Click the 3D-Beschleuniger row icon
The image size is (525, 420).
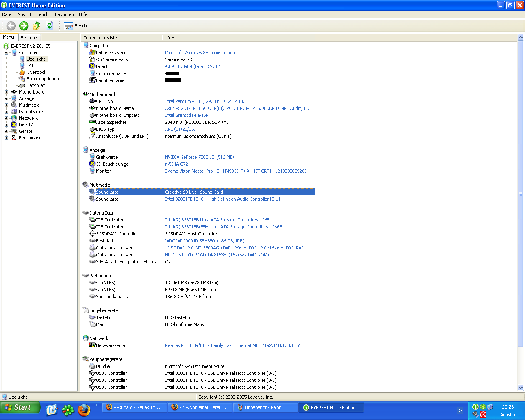[92, 164]
